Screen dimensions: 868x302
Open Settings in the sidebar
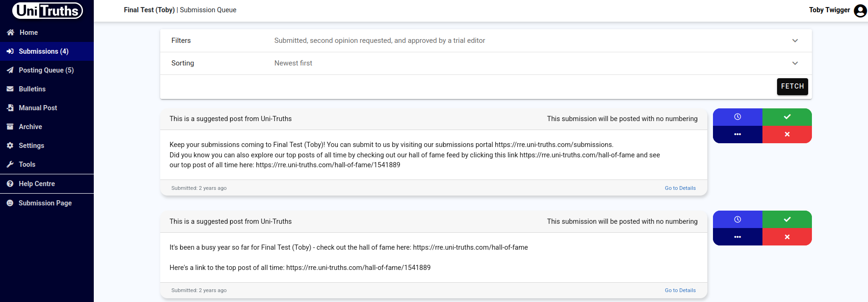(47, 146)
